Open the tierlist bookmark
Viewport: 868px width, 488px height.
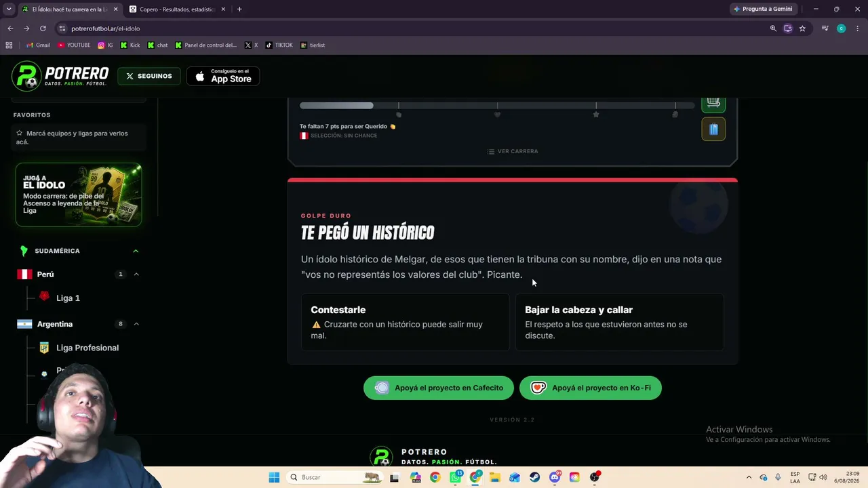[313, 45]
